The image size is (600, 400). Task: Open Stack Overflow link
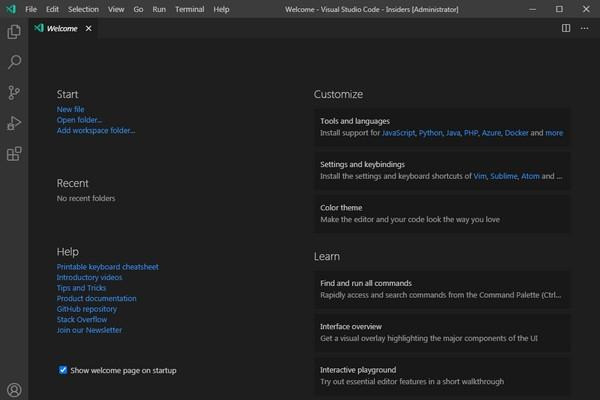(x=82, y=319)
